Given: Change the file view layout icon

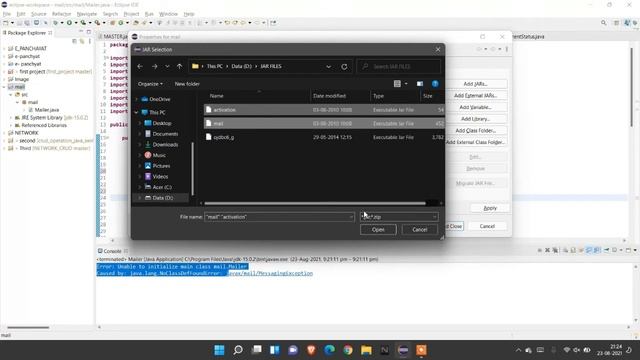Looking at the screenshot, I should tap(397, 84).
